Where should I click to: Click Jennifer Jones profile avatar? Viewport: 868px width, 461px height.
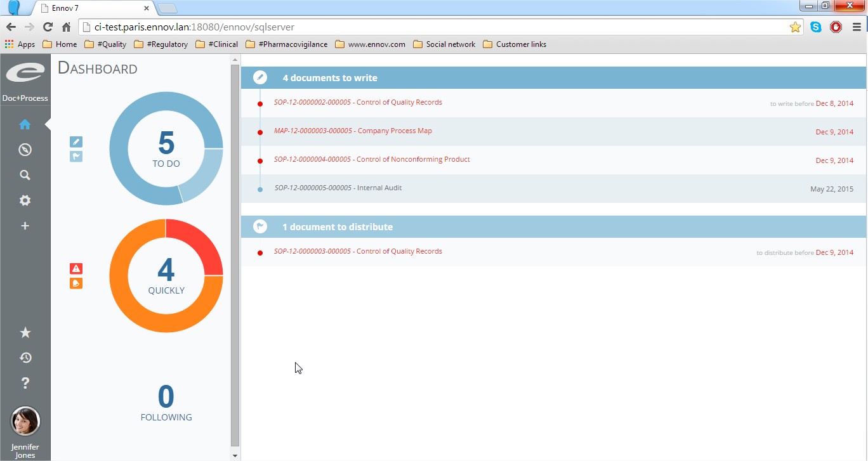[x=25, y=421]
